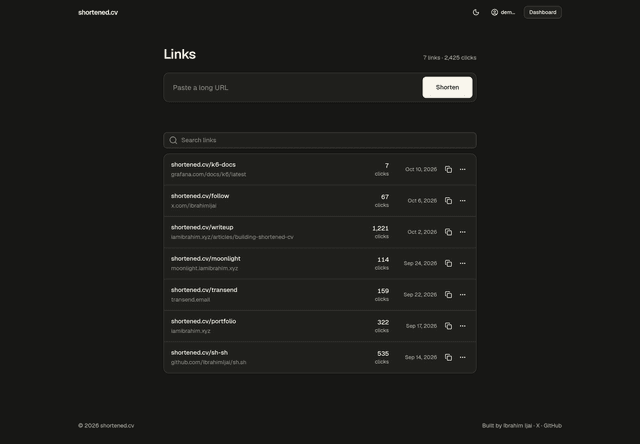
Task: Click moonlight.iamibrahim.xyz destination text
Action: 204,268
